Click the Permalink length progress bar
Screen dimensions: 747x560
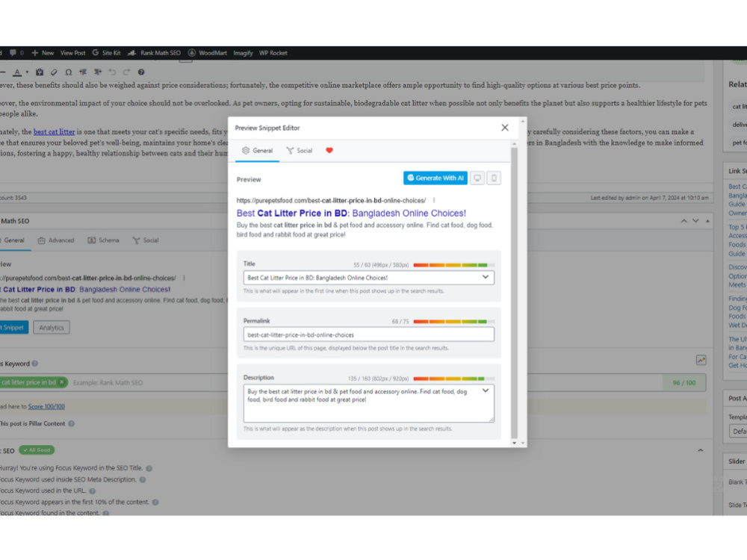(x=453, y=322)
